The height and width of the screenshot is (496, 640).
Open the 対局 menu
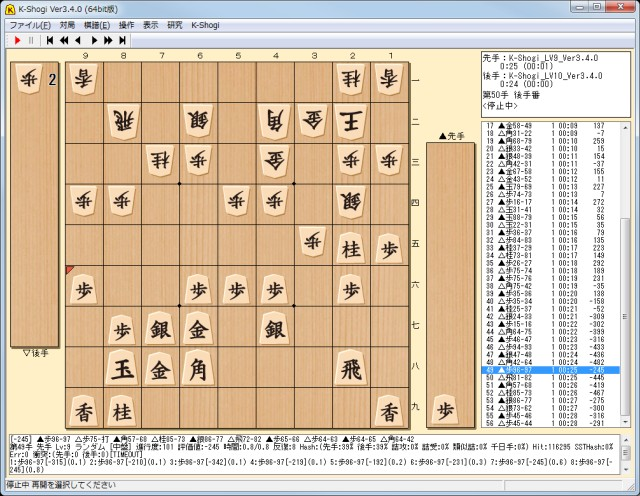pos(67,24)
